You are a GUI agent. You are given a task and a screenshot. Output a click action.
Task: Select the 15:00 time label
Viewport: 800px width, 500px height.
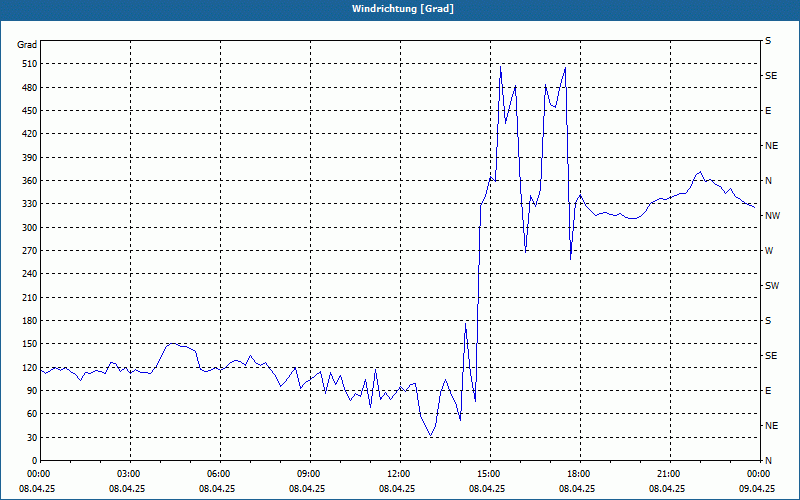click(x=490, y=473)
